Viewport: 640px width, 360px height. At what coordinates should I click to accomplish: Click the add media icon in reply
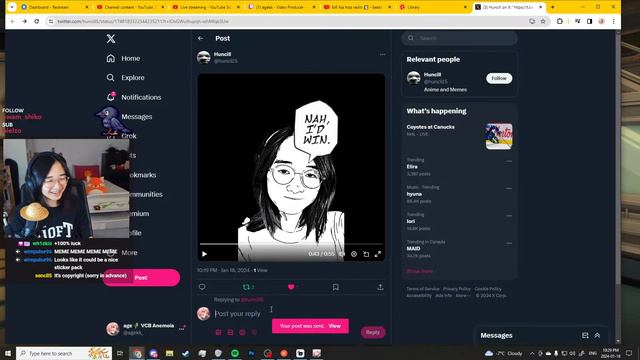tap(218, 332)
